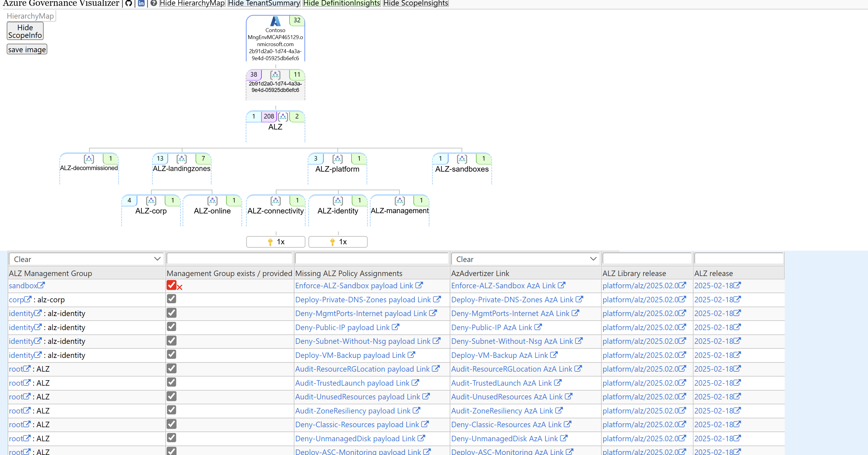This screenshot has height=455, width=868.
Task: Click external link icon next to sandbox
Action: 41,285
